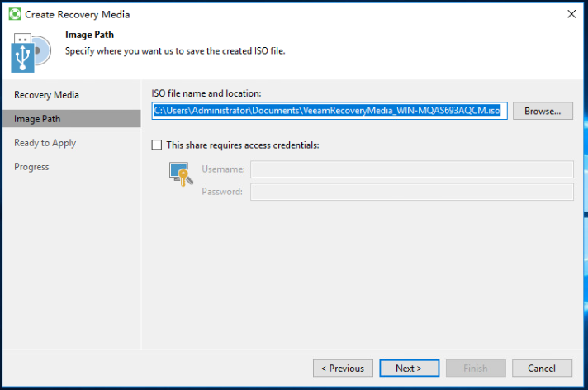
Task: Click the Browse... button
Action: 543,111
